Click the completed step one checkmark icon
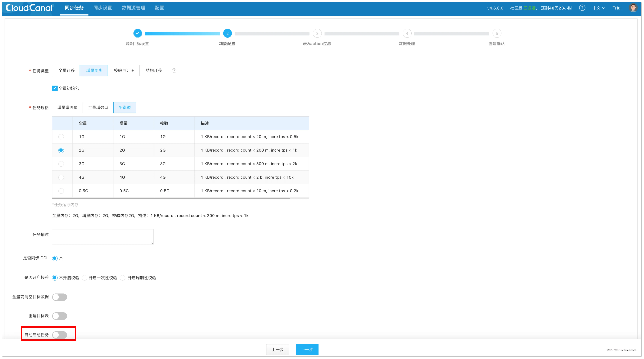The image size is (644, 359). (138, 33)
